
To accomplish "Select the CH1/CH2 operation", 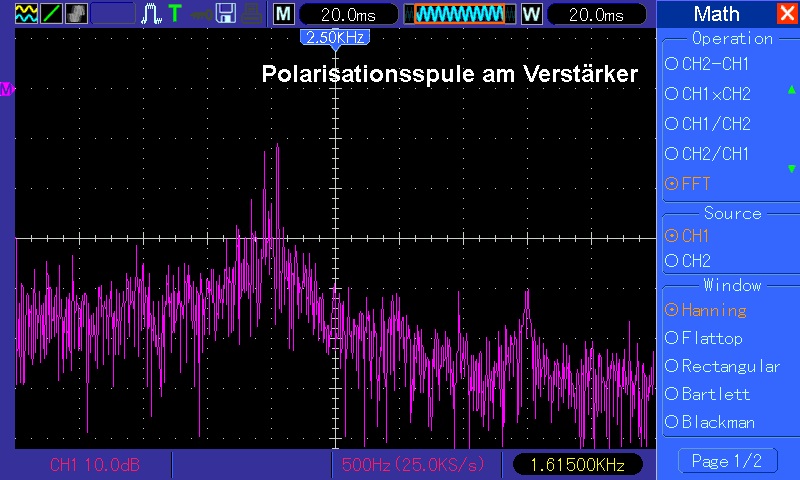I will click(708, 124).
